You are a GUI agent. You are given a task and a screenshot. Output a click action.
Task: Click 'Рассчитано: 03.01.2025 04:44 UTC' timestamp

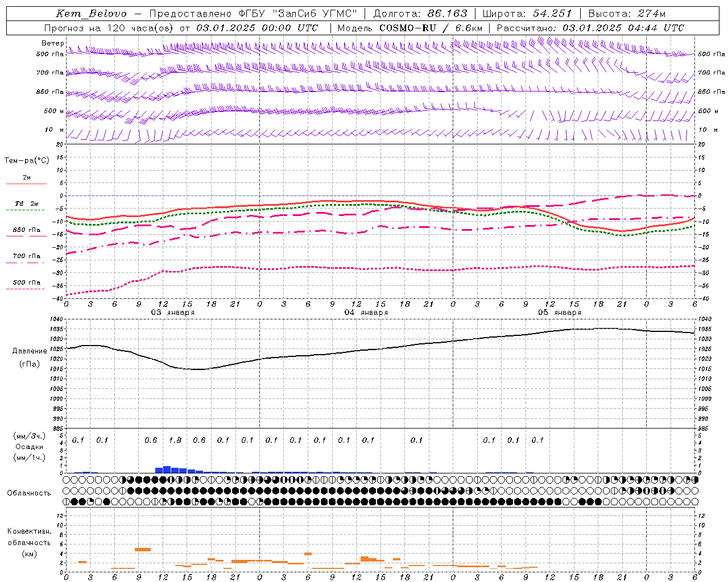click(x=590, y=28)
